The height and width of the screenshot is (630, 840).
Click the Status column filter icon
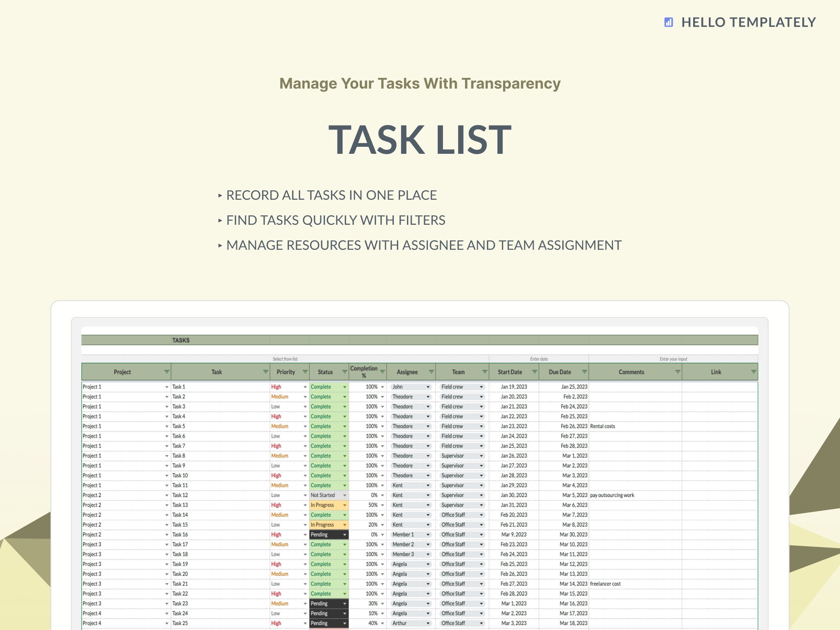click(344, 372)
